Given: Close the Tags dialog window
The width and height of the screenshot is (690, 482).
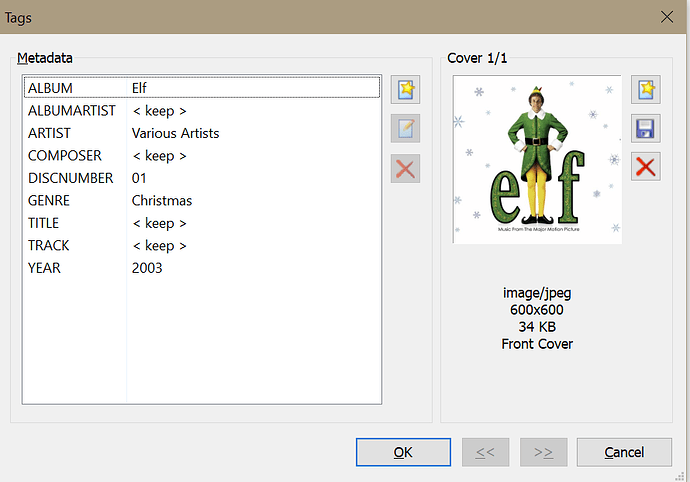Looking at the screenshot, I should click(667, 17).
